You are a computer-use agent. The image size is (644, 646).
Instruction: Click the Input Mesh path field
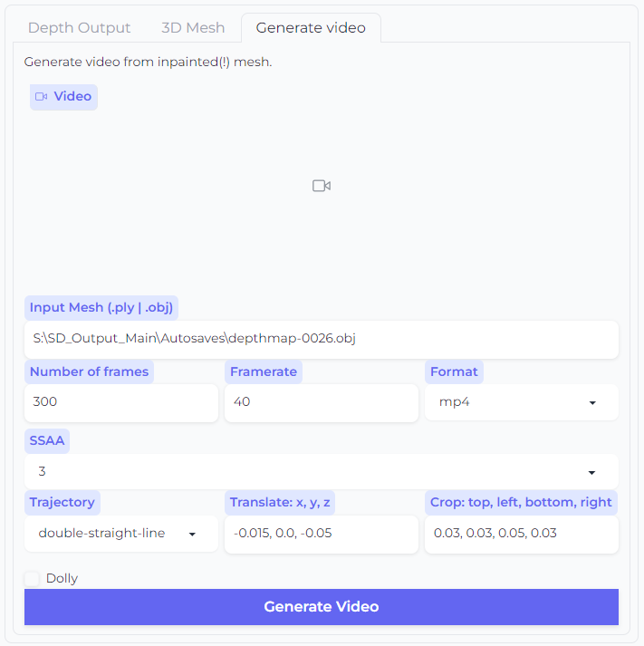pos(322,339)
